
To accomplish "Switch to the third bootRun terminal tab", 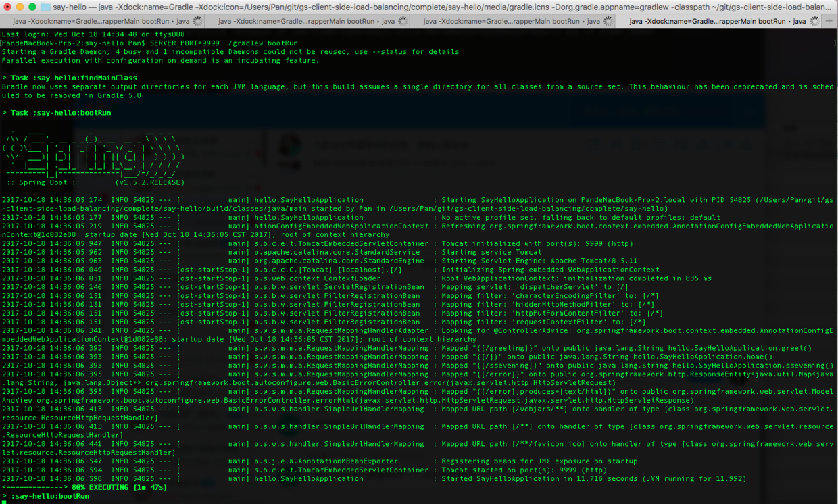I will click(514, 21).
